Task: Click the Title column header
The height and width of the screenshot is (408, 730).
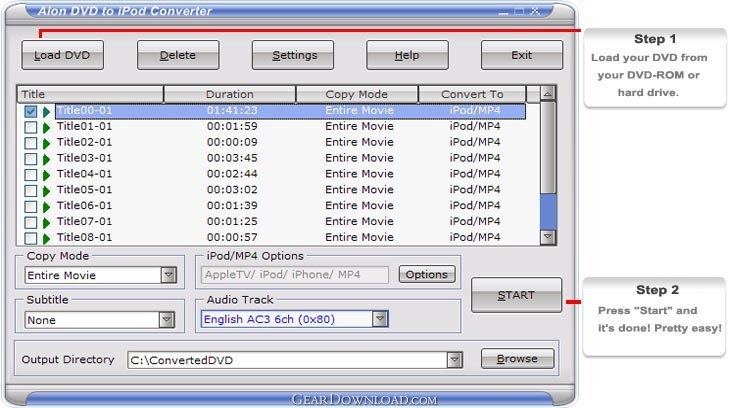Action: click(x=90, y=94)
